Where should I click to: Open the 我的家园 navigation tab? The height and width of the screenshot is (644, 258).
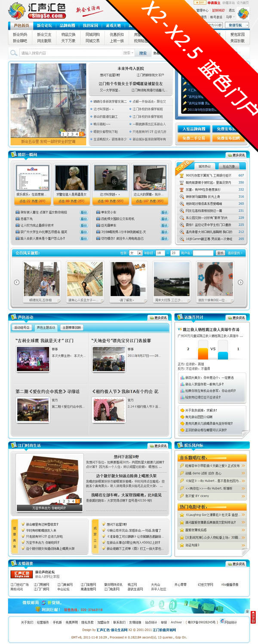pyautogui.click(x=91, y=26)
